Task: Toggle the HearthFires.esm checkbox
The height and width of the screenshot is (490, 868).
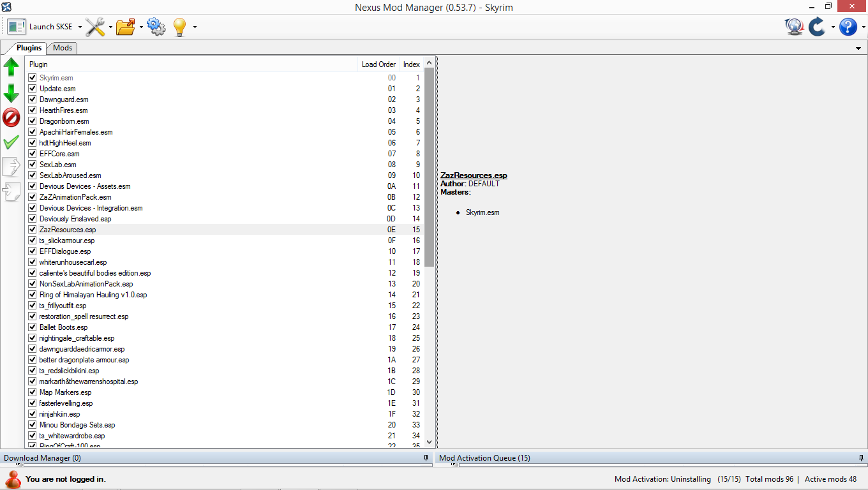Action: (x=32, y=110)
